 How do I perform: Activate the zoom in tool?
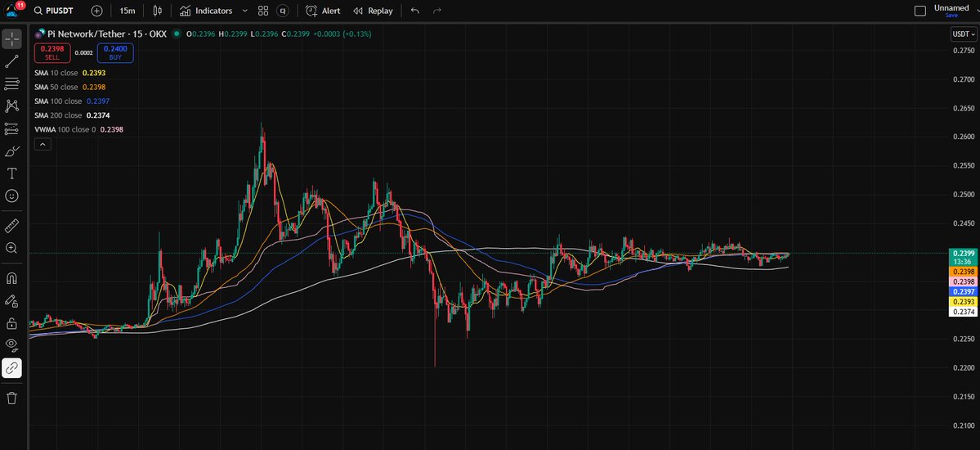click(x=12, y=248)
